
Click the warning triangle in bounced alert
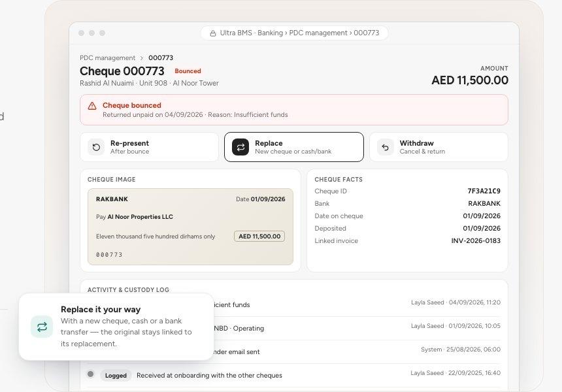click(92, 106)
